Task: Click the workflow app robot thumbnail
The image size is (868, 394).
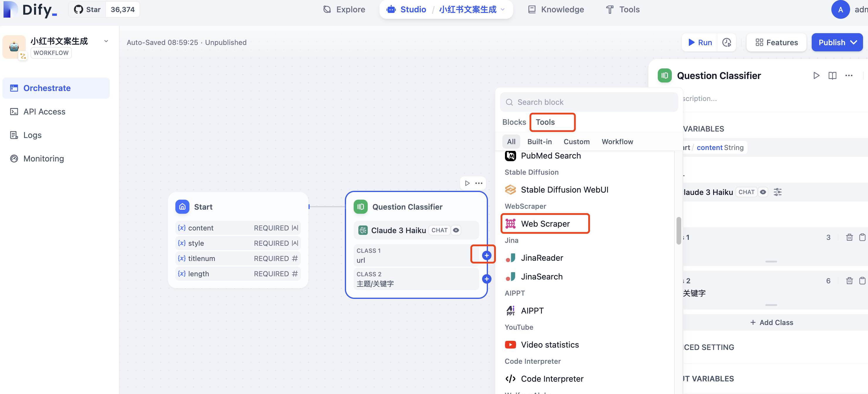Action: [14, 47]
